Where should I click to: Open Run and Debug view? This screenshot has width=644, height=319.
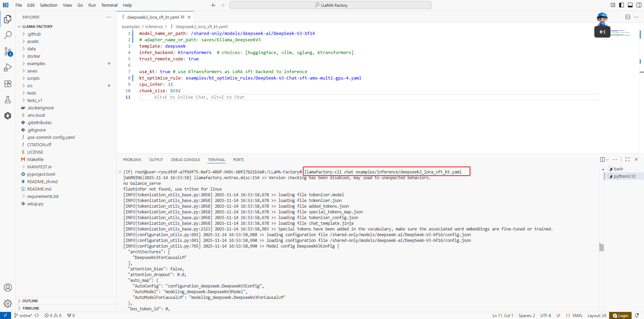(8, 67)
